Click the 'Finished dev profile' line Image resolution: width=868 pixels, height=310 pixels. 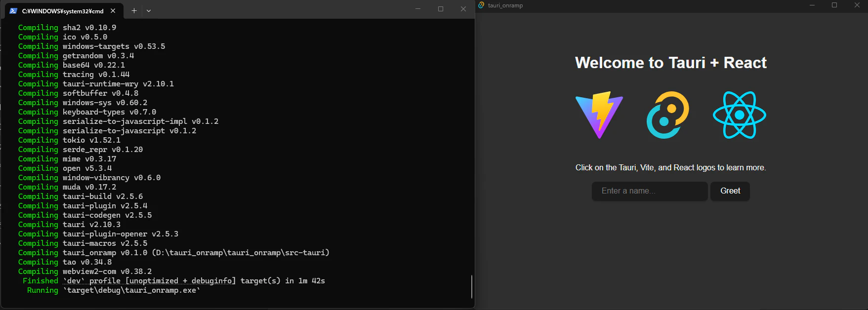(x=174, y=281)
